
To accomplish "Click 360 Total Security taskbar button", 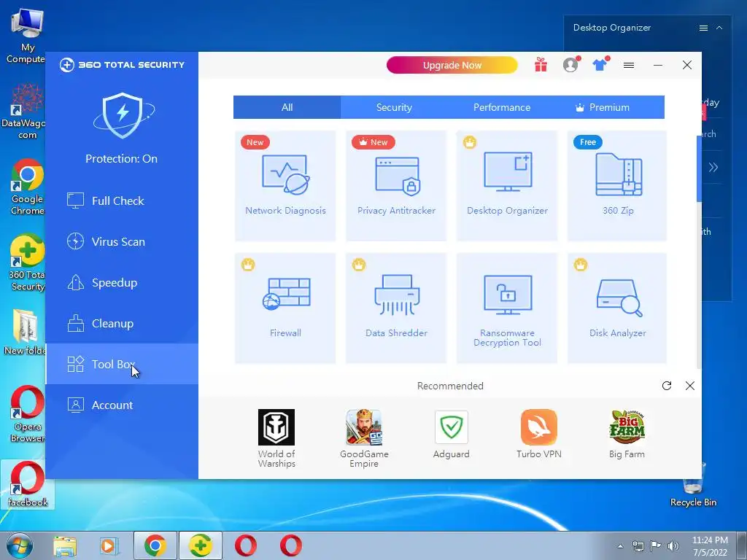I will pos(201,545).
